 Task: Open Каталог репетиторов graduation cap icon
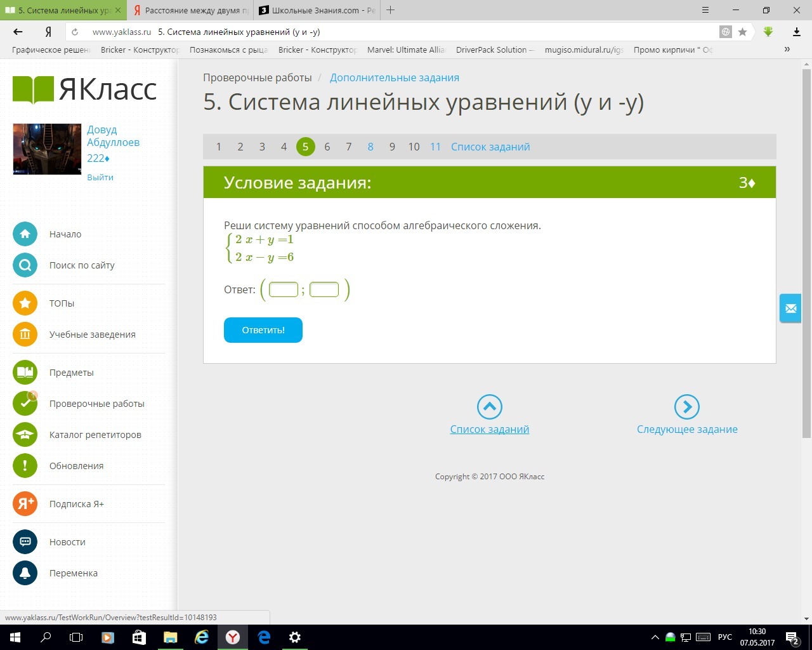coord(25,435)
